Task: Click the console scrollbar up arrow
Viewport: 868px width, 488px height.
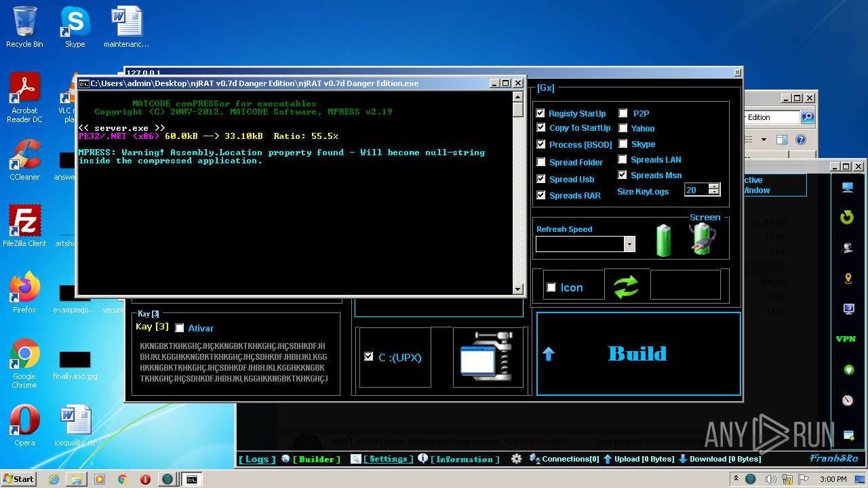Action: [x=518, y=96]
